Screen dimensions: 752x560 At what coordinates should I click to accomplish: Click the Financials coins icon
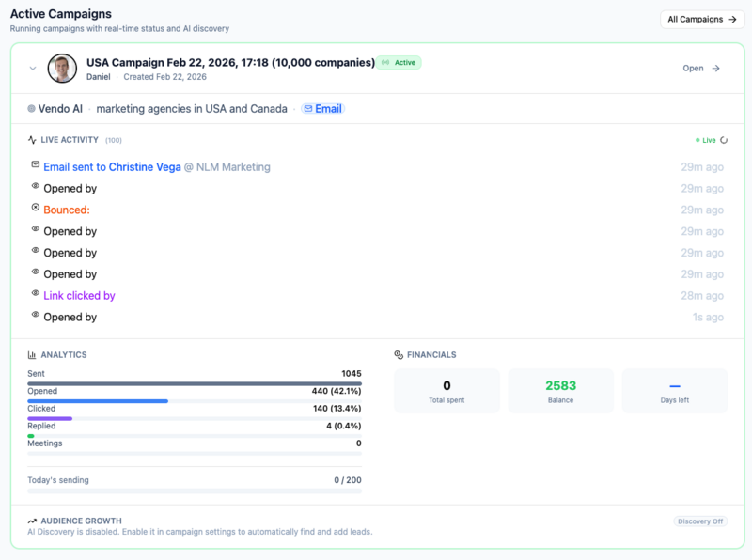pyautogui.click(x=399, y=354)
